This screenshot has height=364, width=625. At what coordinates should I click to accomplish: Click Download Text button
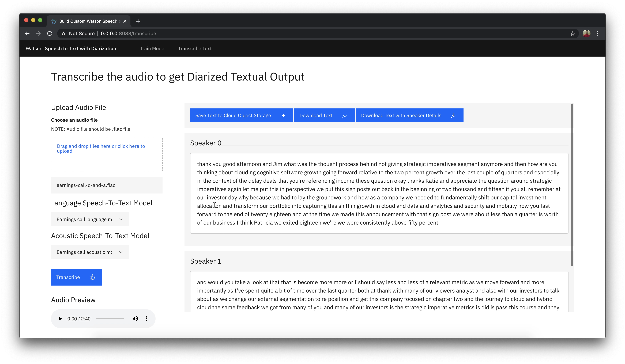324,116
